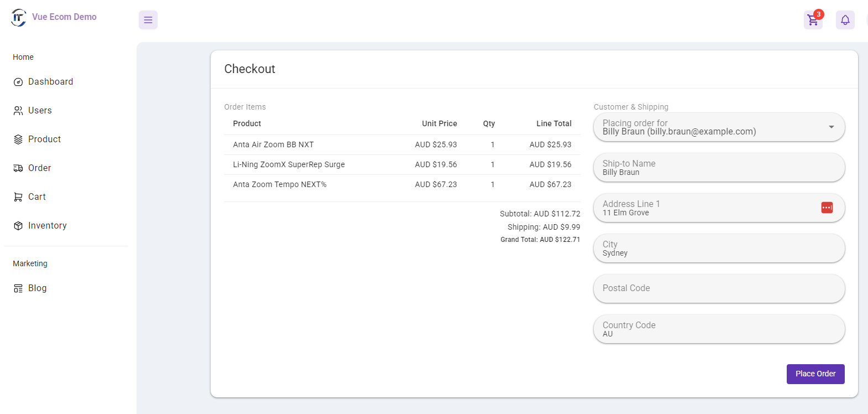This screenshot has height=414, width=868.
Task: Click the Unit Price column header
Action: click(x=440, y=124)
